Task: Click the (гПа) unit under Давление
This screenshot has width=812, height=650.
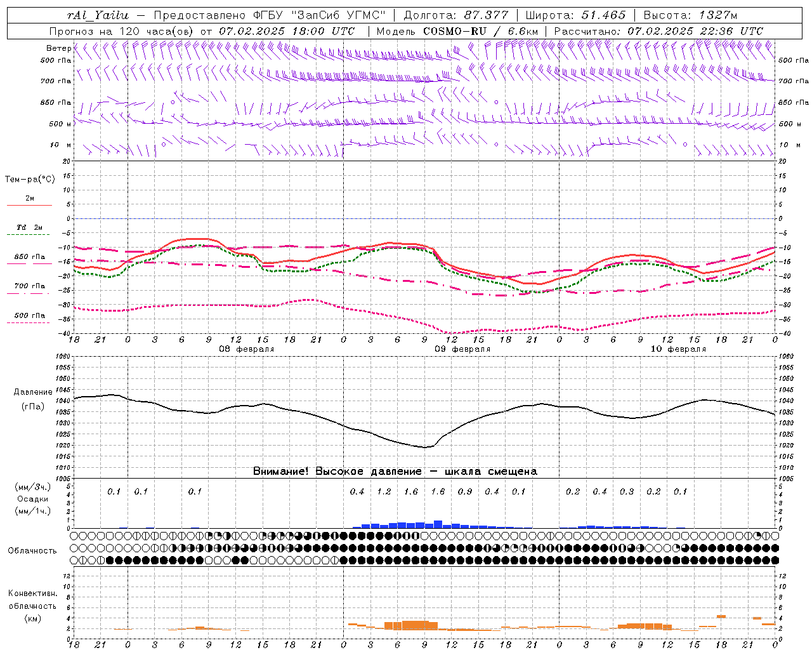Action: click(x=33, y=406)
